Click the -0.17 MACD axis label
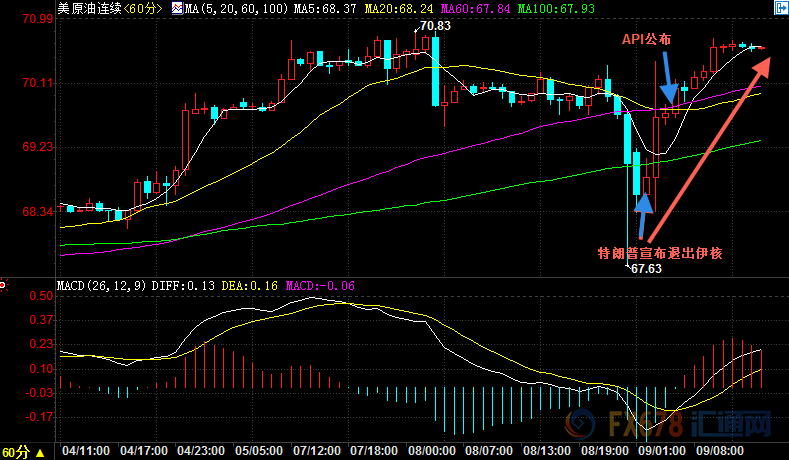Screen dimensions: 789x460 coord(39,417)
